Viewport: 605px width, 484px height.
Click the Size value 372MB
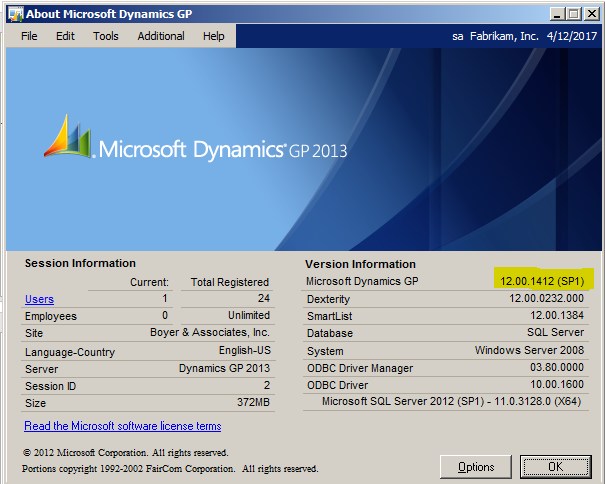click(x=253, y=402)
